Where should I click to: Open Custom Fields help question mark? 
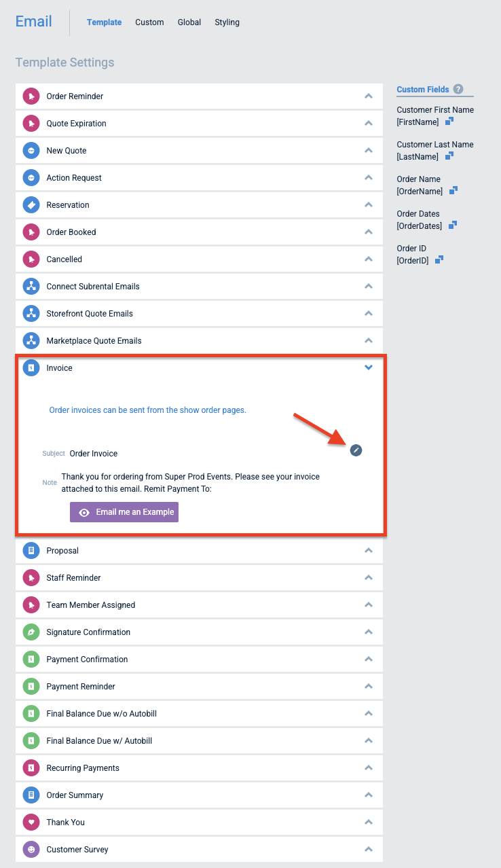pos(458,89)
